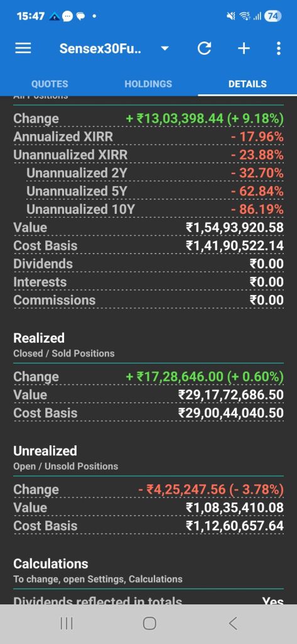
Task: Refresh quotes with the reload icon
Action: pos(204,48)
